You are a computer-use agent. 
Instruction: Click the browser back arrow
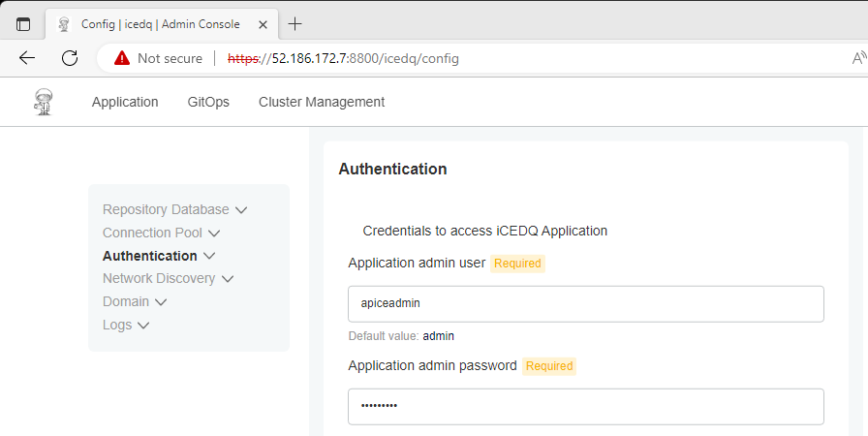26,58
